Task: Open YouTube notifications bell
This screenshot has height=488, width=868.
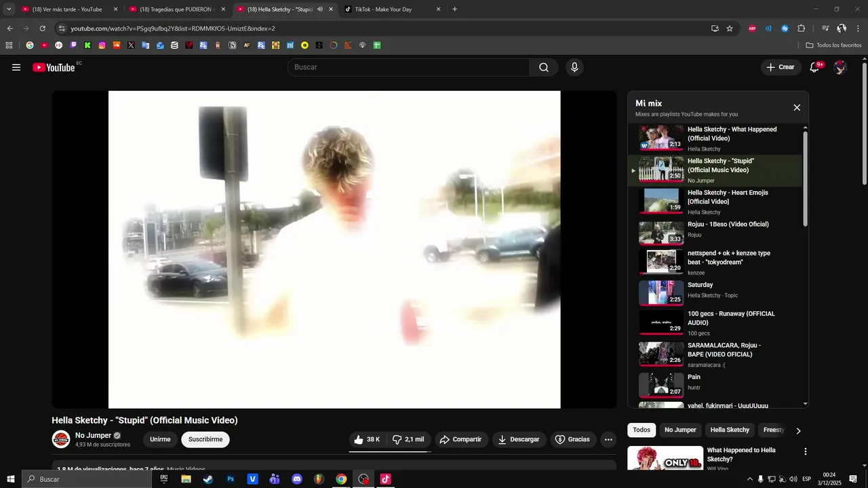Action: 815,67
